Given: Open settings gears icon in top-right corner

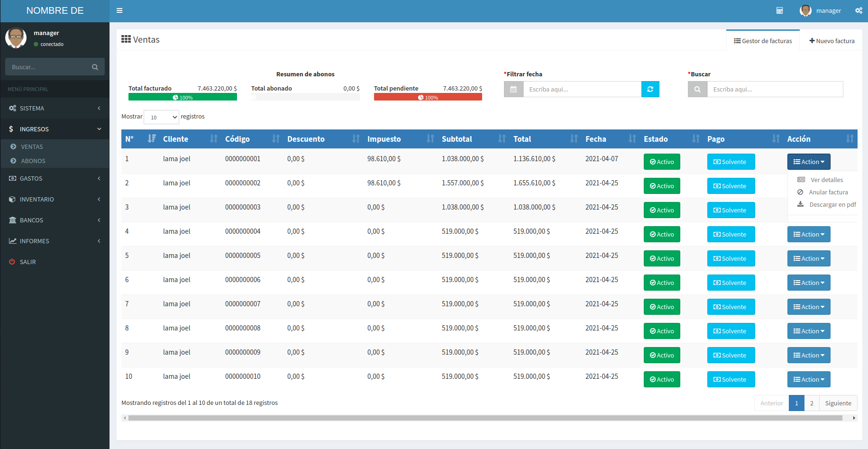Looking at the screenshot, I should click(859, 10).
